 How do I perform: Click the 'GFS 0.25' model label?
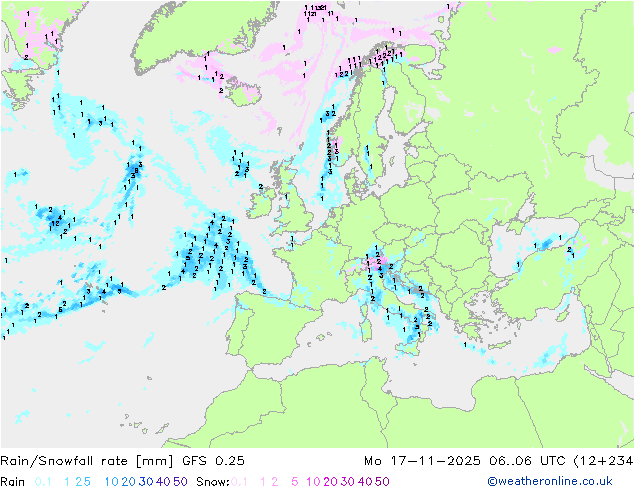(213, 461)
